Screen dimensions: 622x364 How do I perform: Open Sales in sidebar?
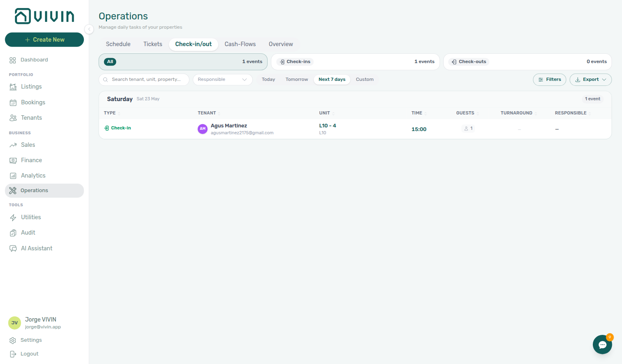(x=28, y=145)
